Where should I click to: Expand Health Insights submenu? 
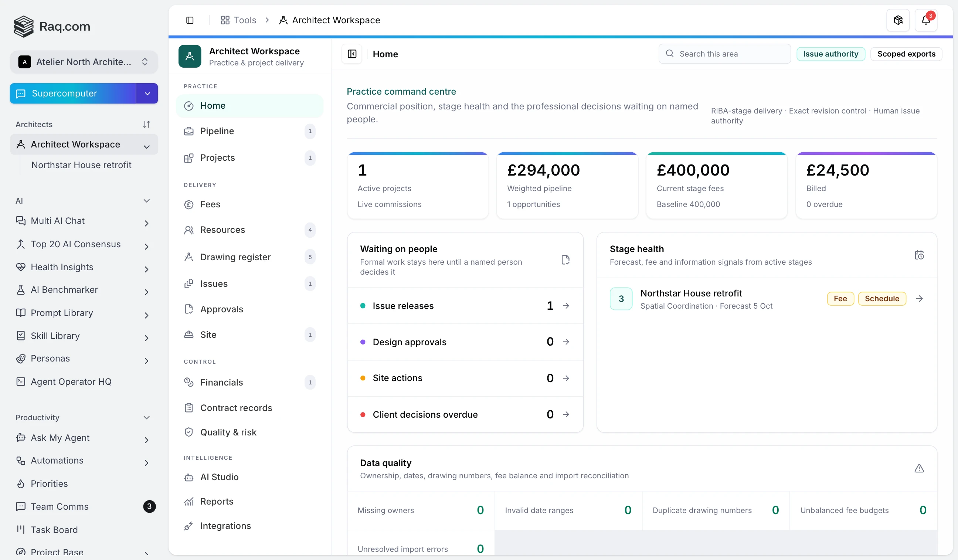(x=147, y=269)
